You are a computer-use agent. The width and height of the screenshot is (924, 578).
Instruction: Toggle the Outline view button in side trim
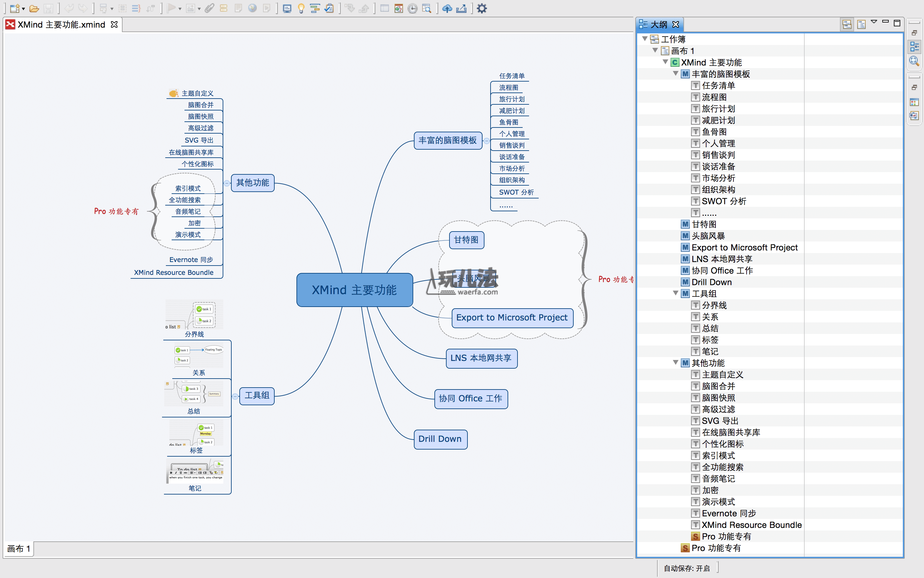[914, 47]
